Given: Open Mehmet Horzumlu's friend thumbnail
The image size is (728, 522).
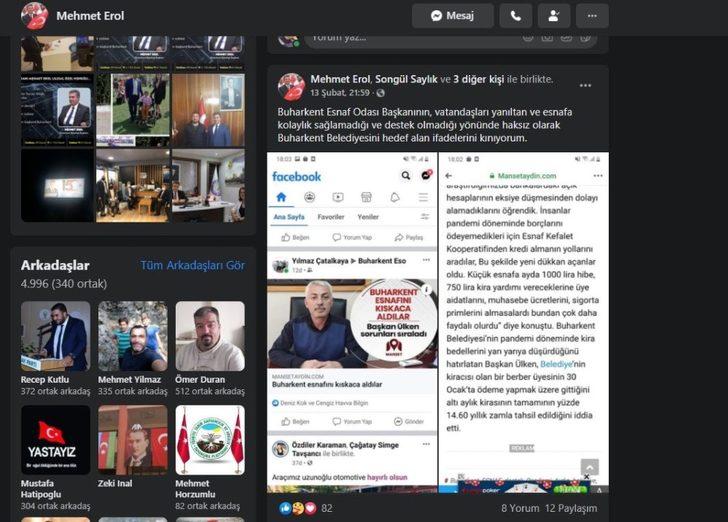Looking at the screenshot, I should [x=210, y=439].
